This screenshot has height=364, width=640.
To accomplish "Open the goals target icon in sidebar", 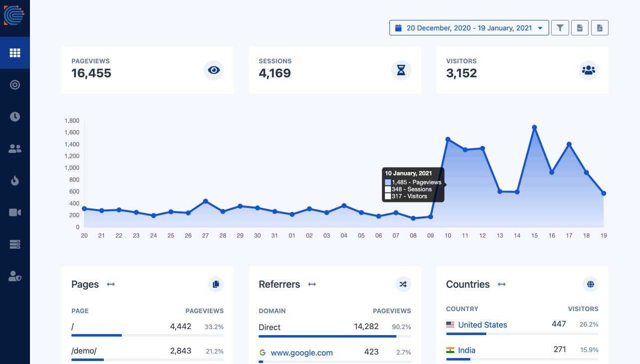I will [15, 85].
